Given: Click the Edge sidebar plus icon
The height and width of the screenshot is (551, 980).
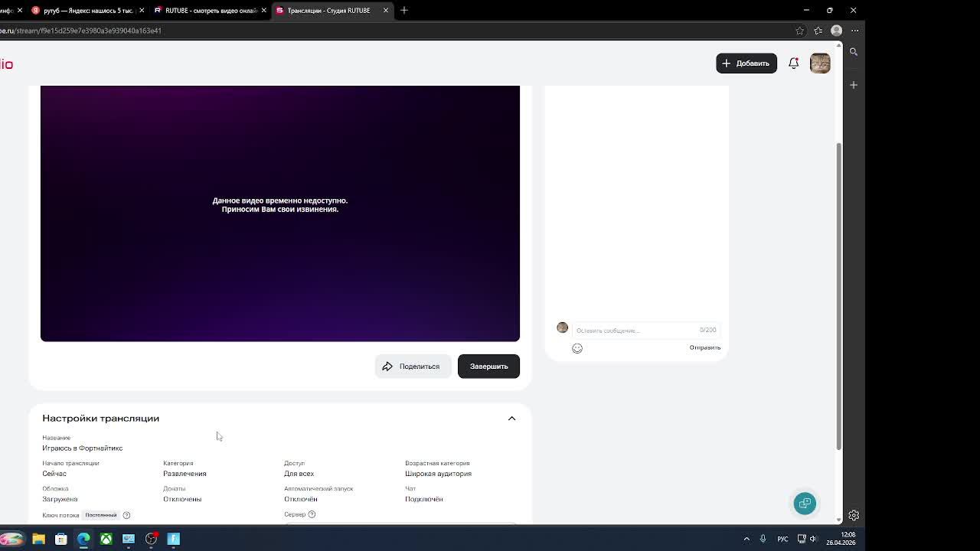Looking at the screenshot, I should [854, 85].
